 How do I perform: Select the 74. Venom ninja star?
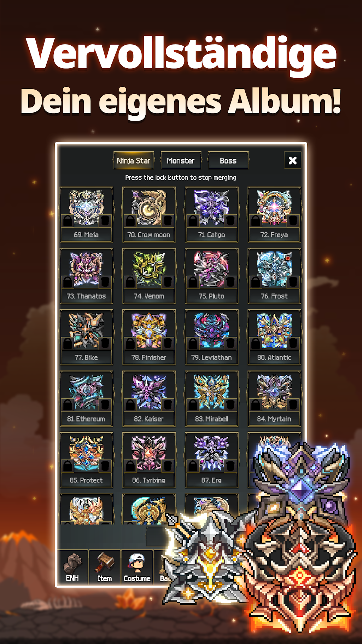click(x=149, y=276)
